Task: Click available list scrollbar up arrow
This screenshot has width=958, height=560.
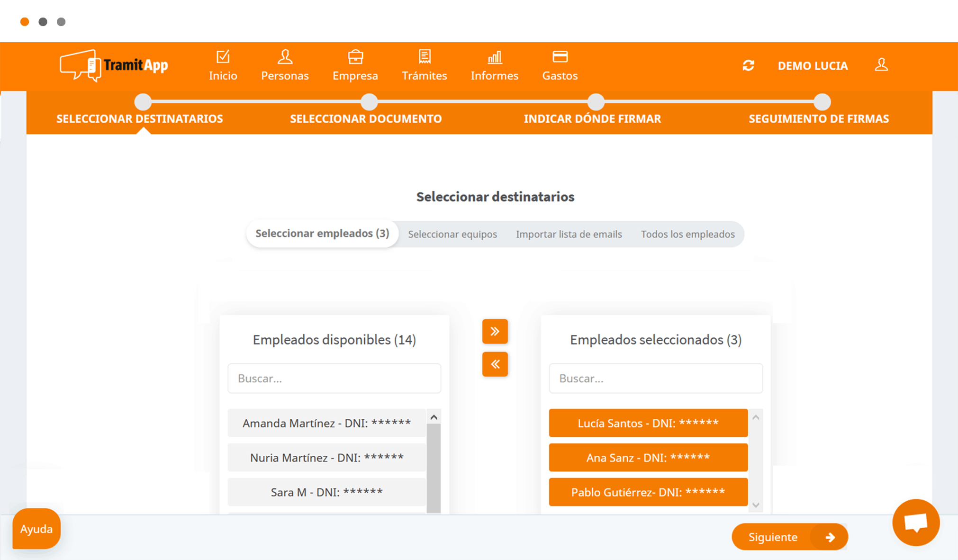Action: [434, 417]
